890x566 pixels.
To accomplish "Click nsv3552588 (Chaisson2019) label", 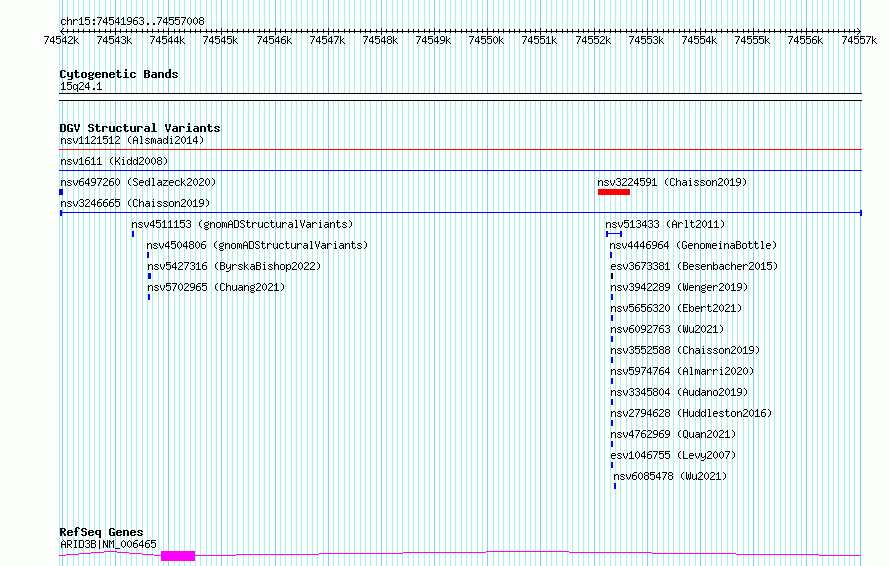I will click(685, 350).
